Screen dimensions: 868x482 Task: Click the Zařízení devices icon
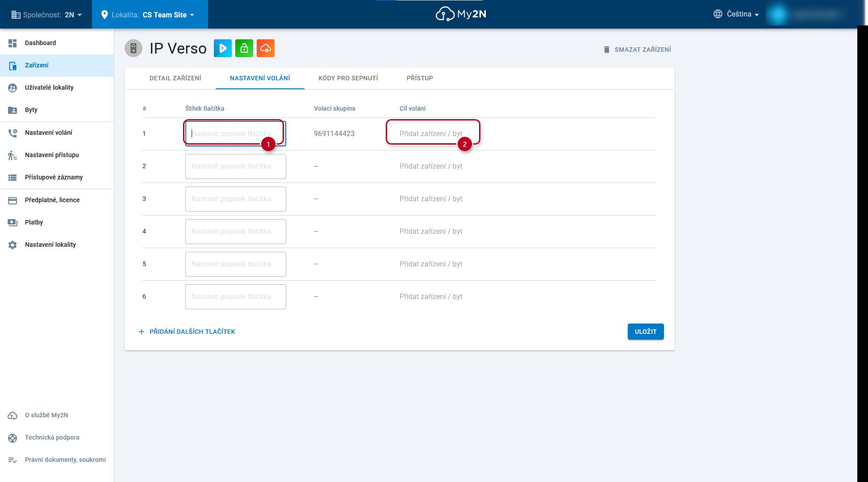click(x=13, y=66)
